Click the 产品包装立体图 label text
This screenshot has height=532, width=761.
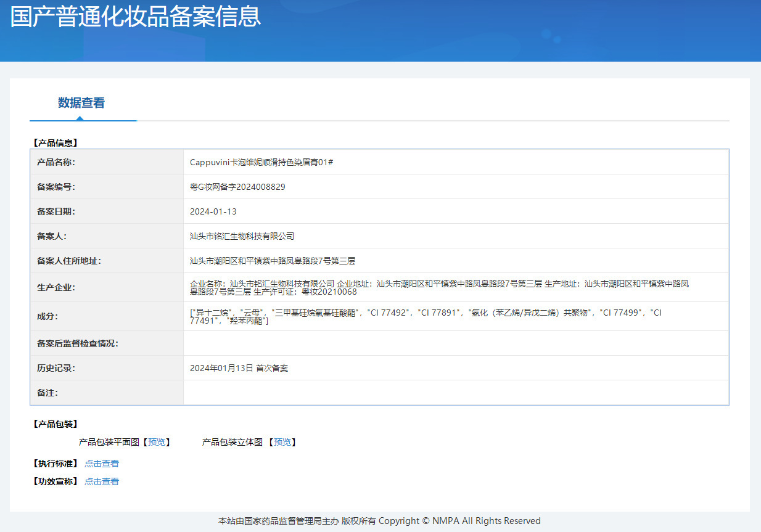[232, 442]
